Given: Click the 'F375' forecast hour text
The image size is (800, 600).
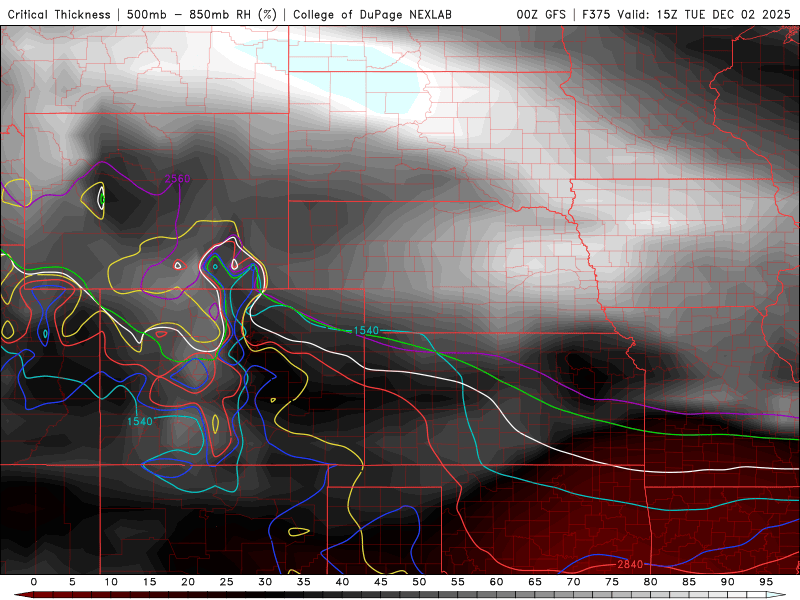Looking at the screenshot, I should (596, 14).
